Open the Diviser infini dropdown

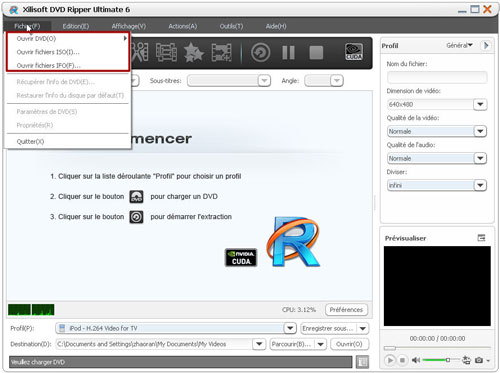pyautogui.click(x=480, y=185)
